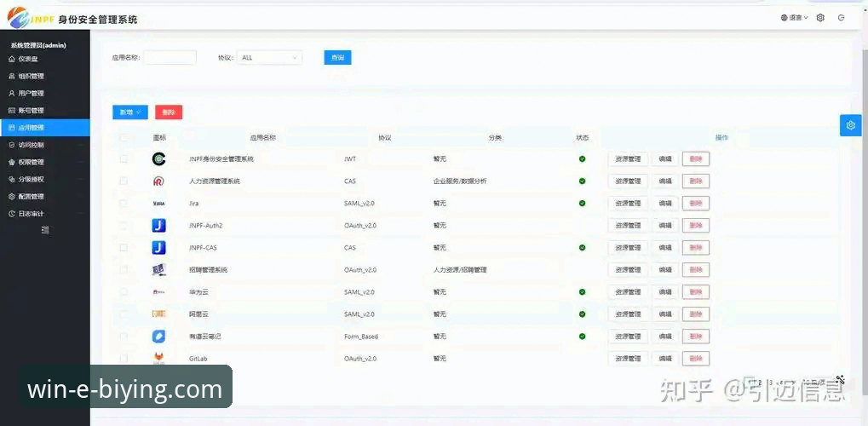This screenshot has height=426, width=868.
Task: Click the 华为云 app icon
Action: tap(159, 292)
